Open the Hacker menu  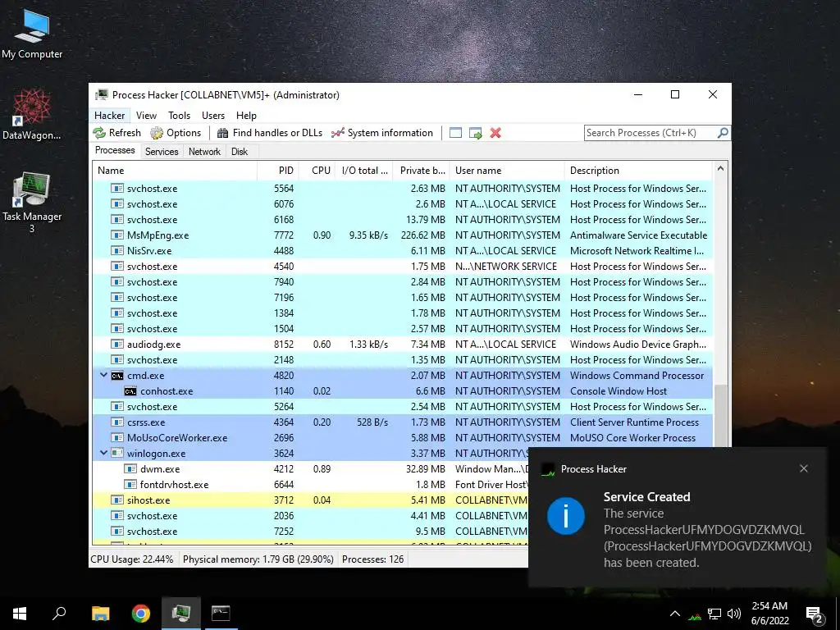pyautogui.click(x=109, y=115)
